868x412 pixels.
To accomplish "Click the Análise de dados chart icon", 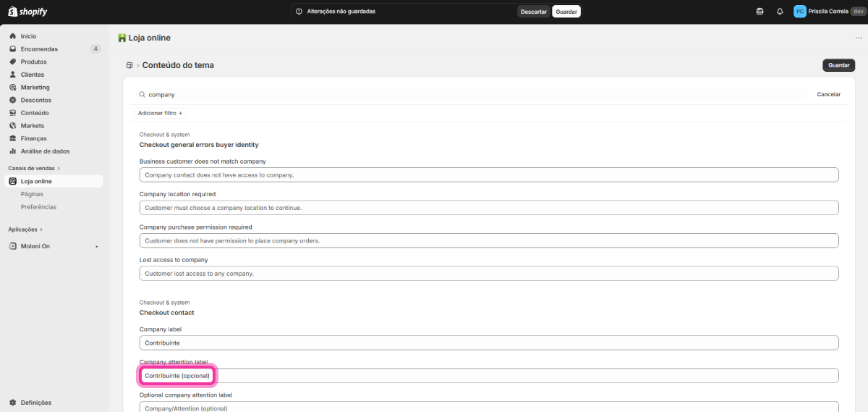I will coord(13,151).
